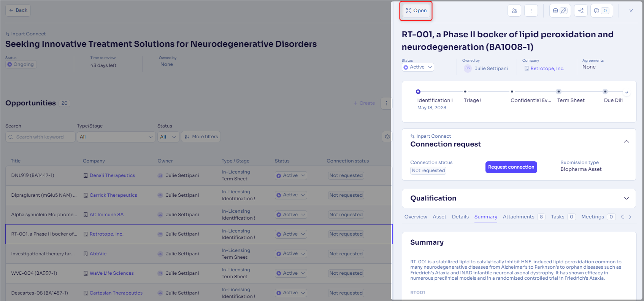The height and width of the screenshot is (301, 644).
Task: Collapse the Connection request section
Action: [x=626, y=142]
